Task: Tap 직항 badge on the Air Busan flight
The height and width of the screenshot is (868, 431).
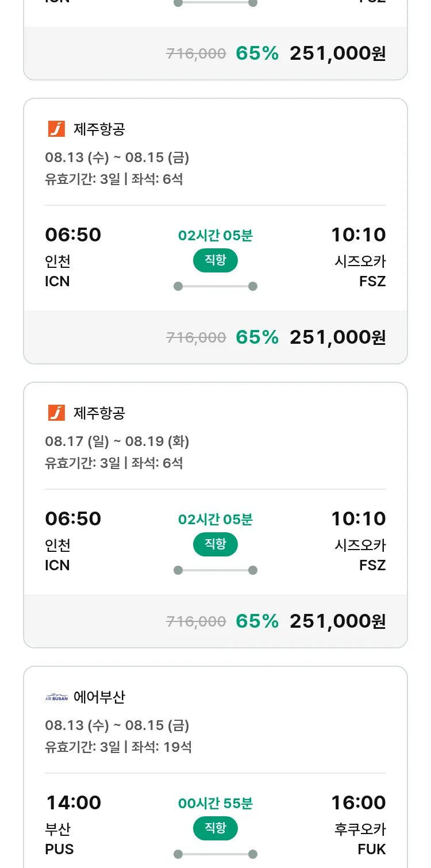Action: tap(215, 828)
